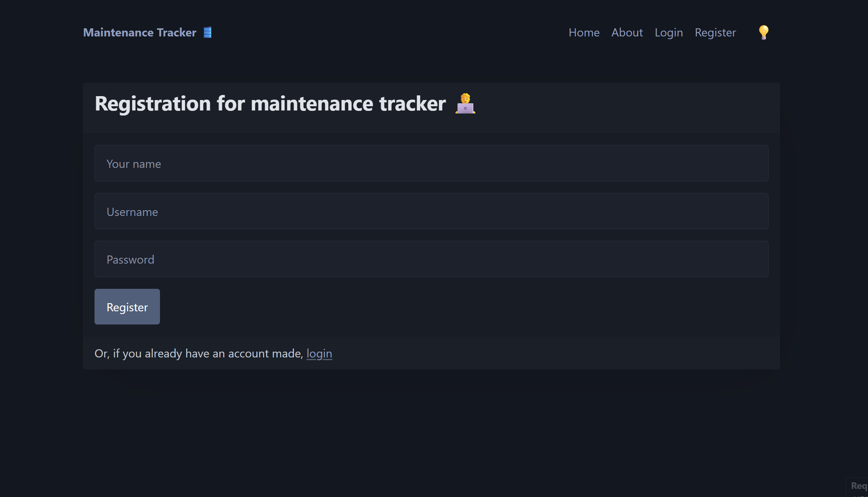This screenshot has height=497, width=868.
Task: Open the Home nav link
Action: pyautogui.click(x=584, y=33)
